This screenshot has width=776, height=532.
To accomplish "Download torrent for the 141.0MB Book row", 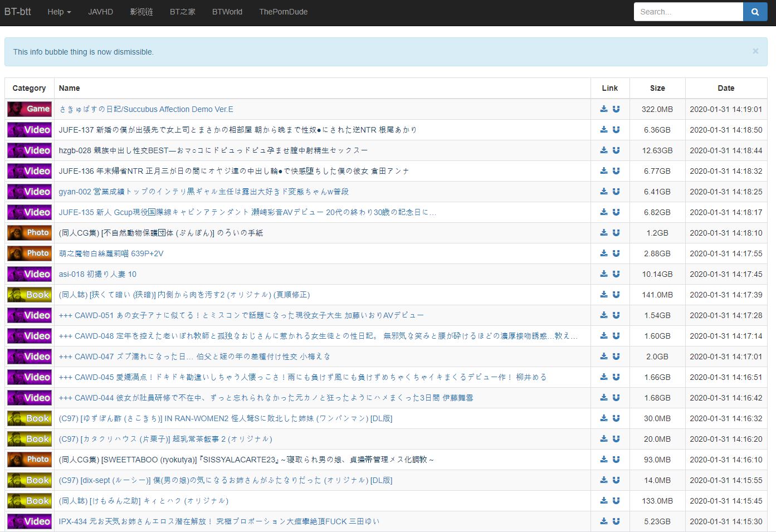I will pyautogui.click(x=604, y=295).
